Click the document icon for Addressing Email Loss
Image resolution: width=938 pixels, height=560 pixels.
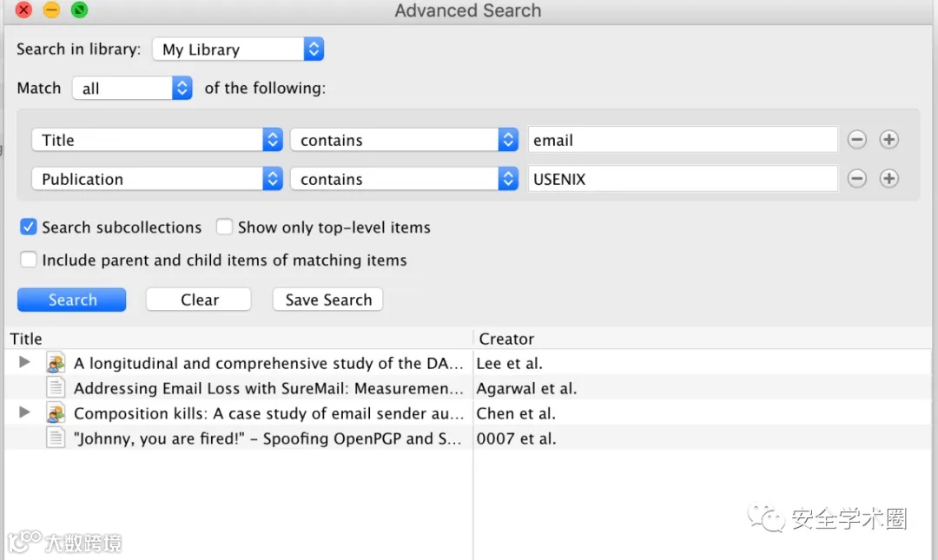[56, 388]
